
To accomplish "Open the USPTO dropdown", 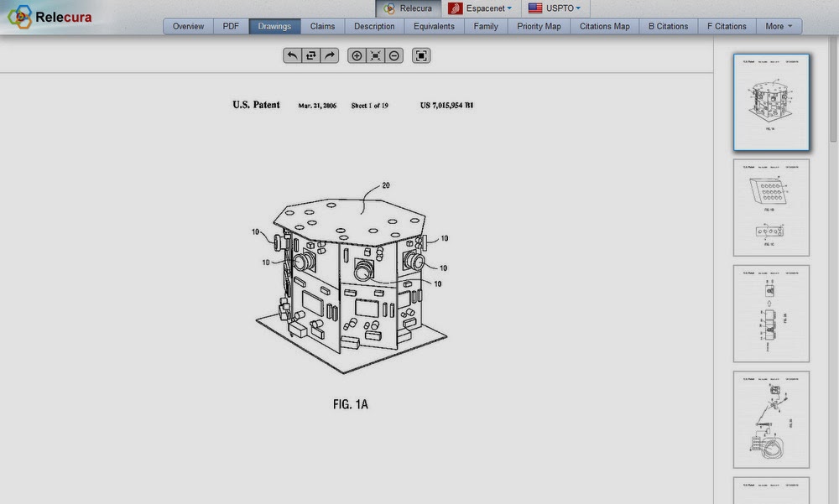I will click(x=555, y=8).
